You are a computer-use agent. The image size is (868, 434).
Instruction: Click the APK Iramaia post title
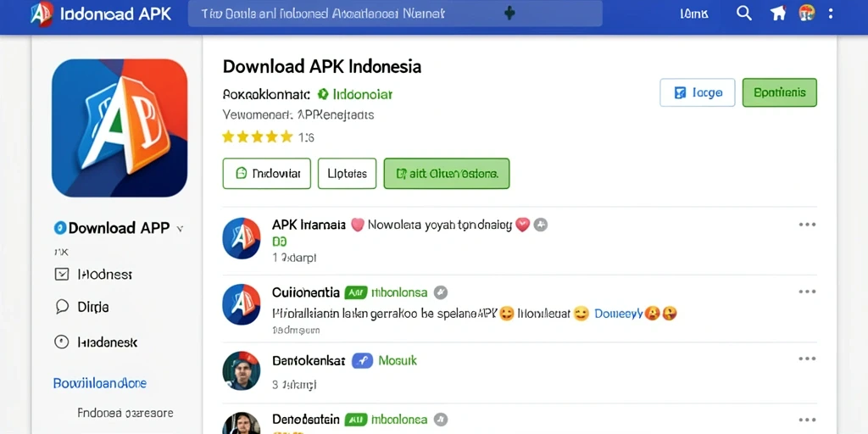click(x=309, y=225)
